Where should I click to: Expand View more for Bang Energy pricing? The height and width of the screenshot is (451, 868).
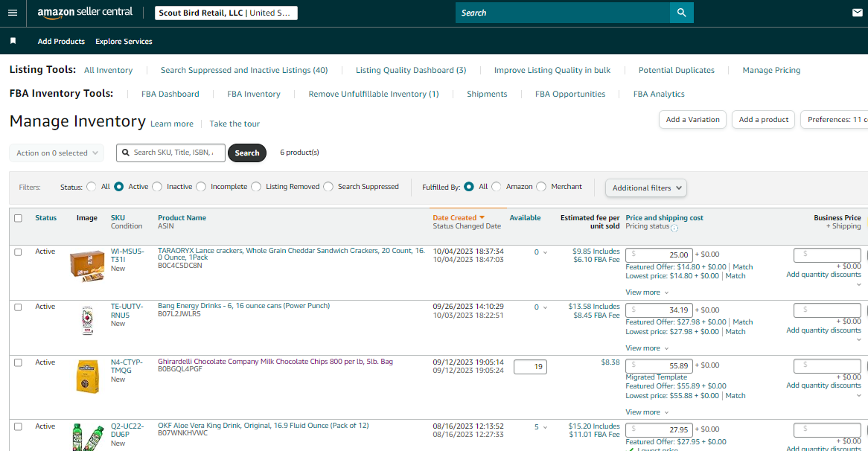point(647,348)
